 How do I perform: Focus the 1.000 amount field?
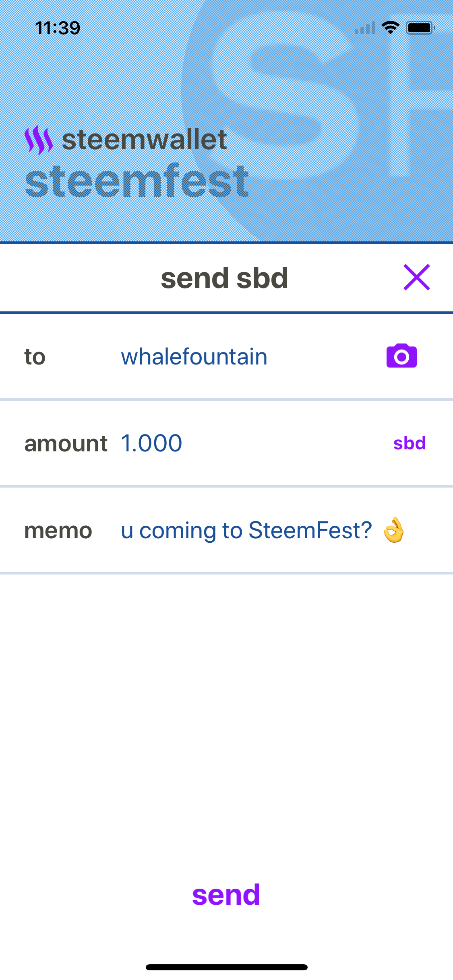pos(152,443)
